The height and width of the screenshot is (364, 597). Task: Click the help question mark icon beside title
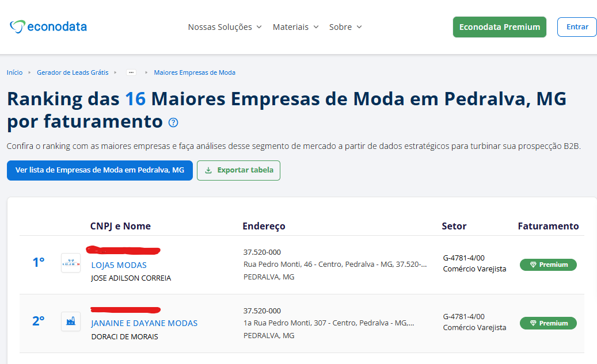pyautogui.click(x=173, y=122)
